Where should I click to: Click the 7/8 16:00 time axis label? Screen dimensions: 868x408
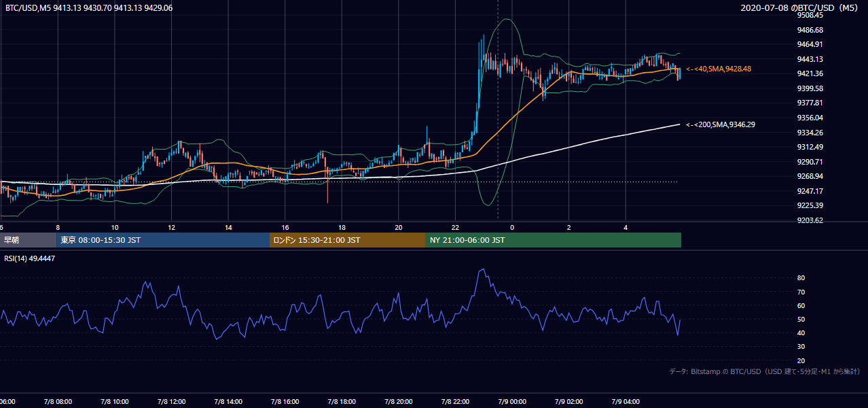285,402
